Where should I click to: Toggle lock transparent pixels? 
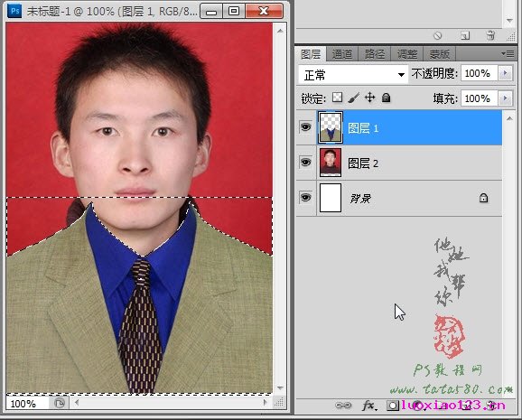click(337, 98)
